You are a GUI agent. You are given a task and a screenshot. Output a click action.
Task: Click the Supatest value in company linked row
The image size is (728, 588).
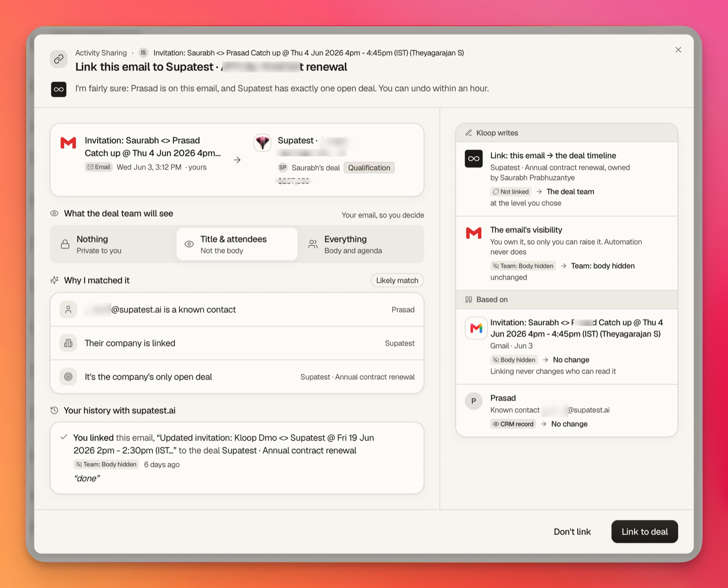pos(400,343)
